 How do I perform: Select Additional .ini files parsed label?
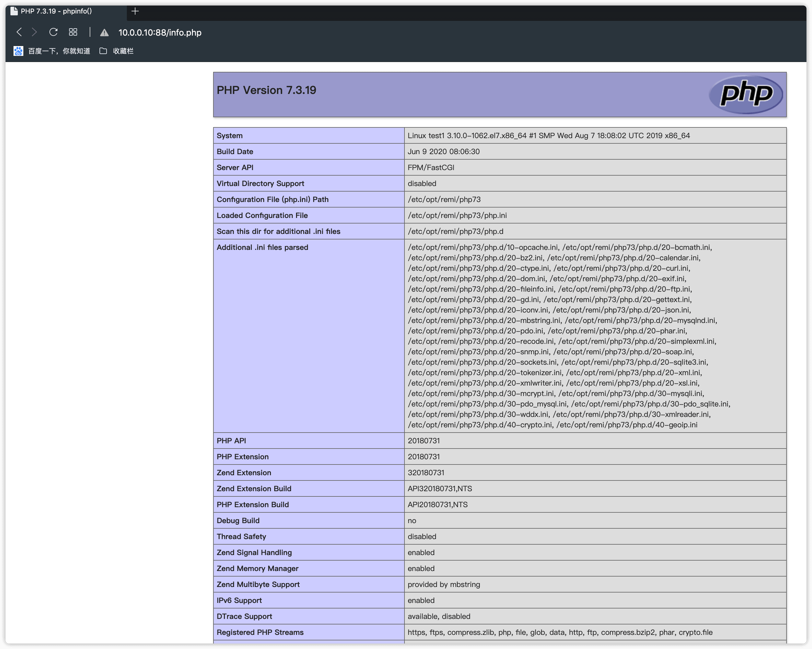262,247
